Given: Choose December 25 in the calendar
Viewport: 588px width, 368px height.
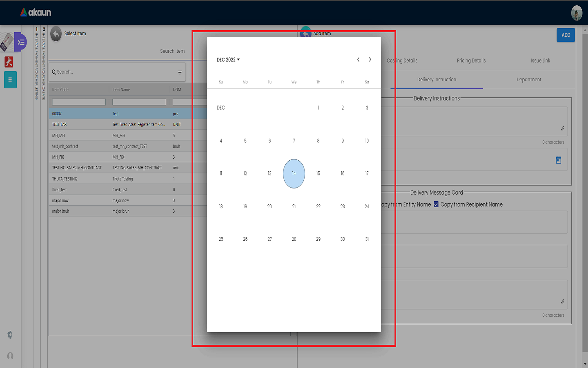Looking at the screenshot, I should (x=221, y=239).
